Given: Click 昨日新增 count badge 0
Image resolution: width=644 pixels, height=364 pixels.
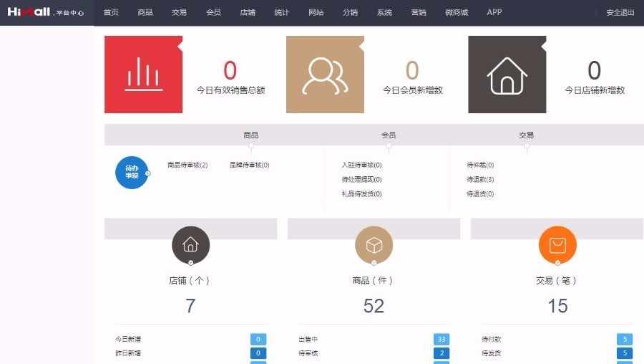Looking at the screenshot, I should (258, 353).
